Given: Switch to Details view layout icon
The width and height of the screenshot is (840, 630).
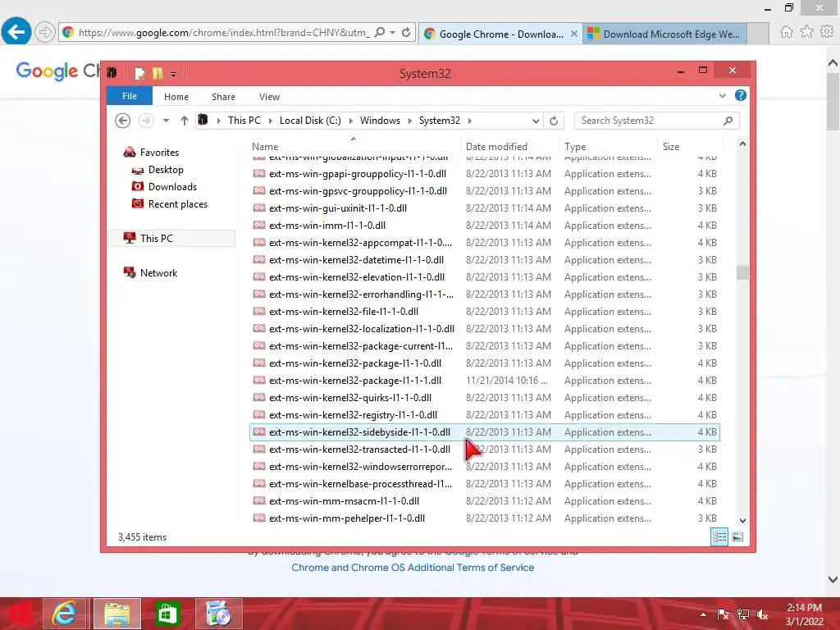Looking at the screenshot, I should click(719, 536).
